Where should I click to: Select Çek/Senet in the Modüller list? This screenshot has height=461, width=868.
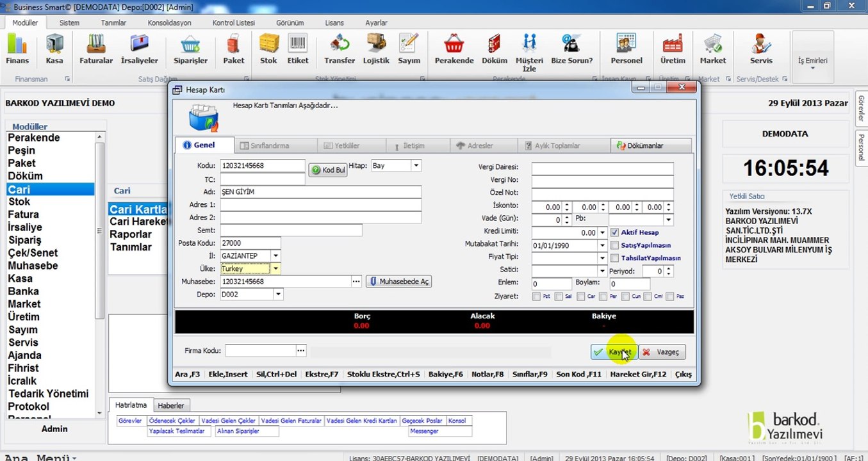pos(33,253)
